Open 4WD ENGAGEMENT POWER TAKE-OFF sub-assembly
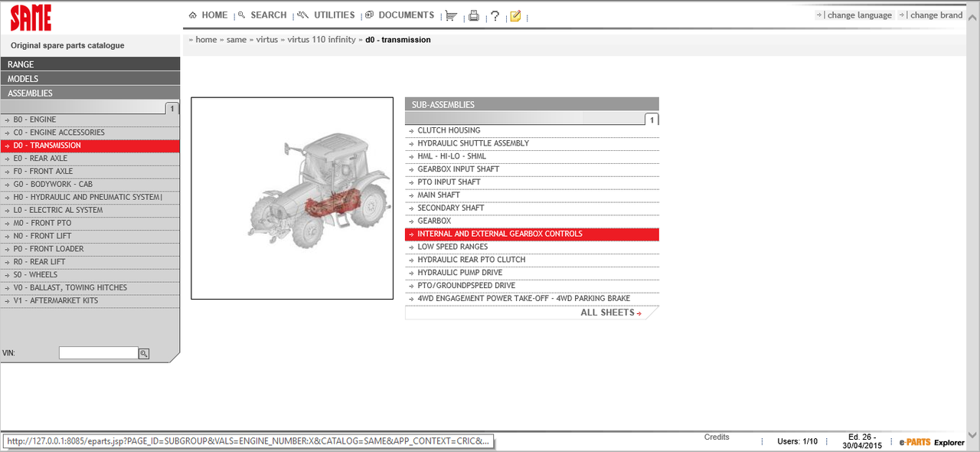Image resolution: width=980 pixels, height=452 pixels. pos(532,299)
